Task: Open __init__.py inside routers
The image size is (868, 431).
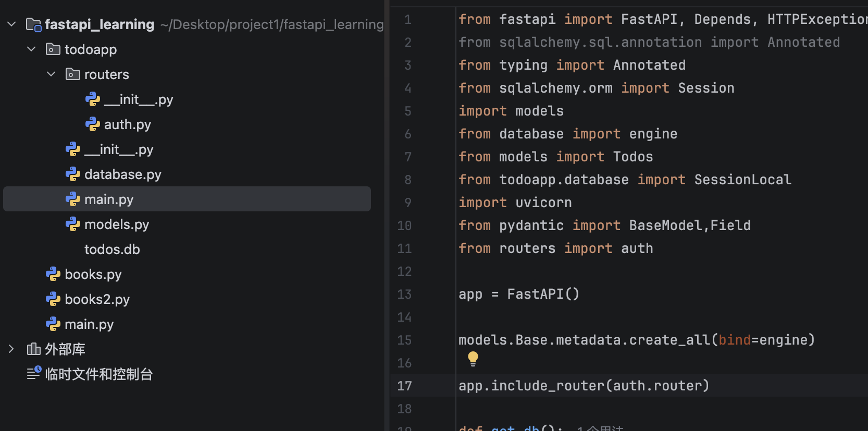Action: tap(139, 99)
